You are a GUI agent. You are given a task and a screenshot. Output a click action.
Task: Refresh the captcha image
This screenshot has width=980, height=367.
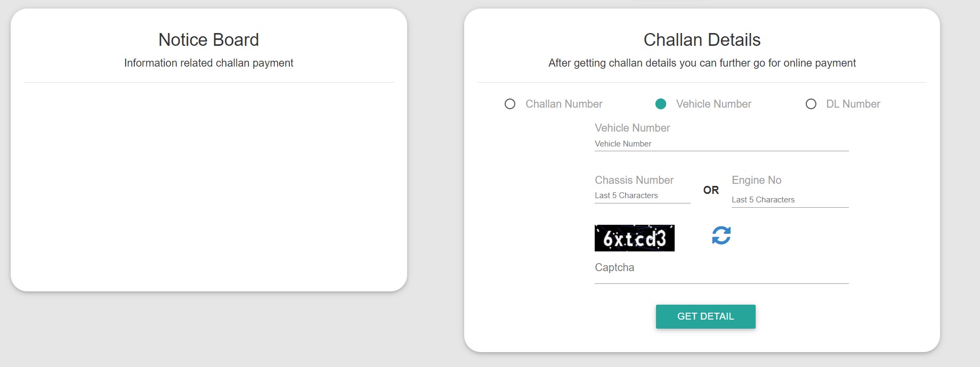tap(721, 235)
